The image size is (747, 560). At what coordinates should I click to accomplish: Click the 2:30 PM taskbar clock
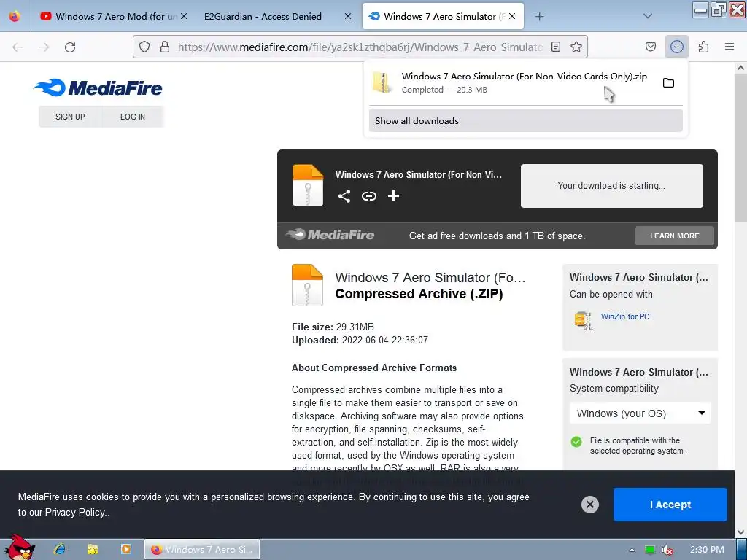707,550
